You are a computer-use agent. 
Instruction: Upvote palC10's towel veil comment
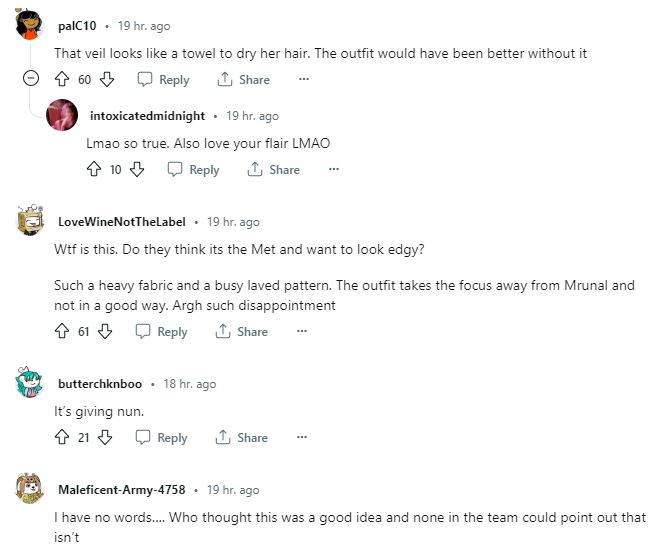[62, 79]
